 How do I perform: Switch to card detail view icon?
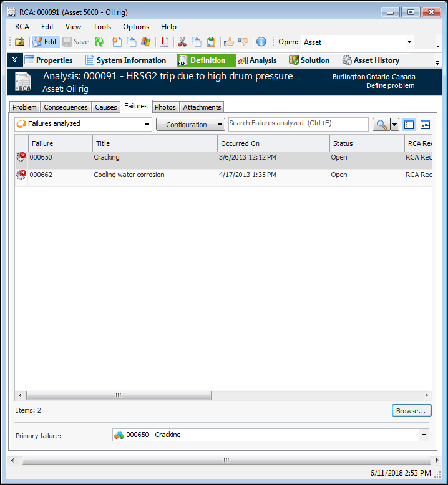[x=425, y=125]
